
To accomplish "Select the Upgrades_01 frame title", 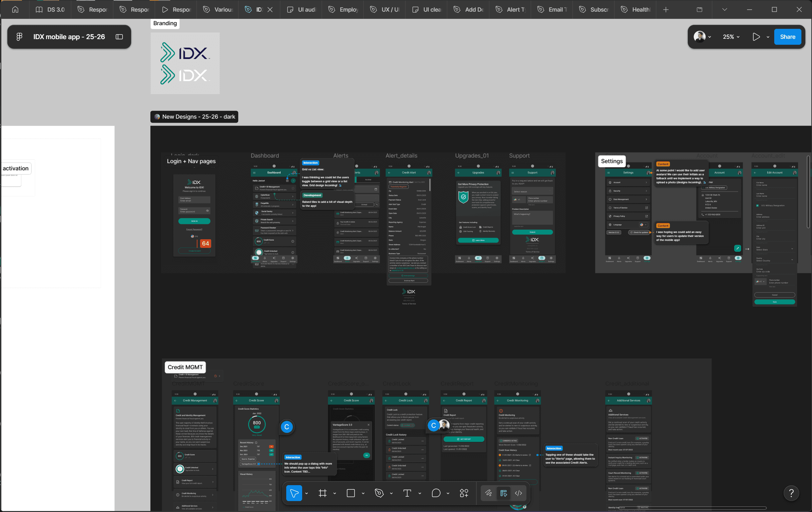I will (x=472, y=155).
